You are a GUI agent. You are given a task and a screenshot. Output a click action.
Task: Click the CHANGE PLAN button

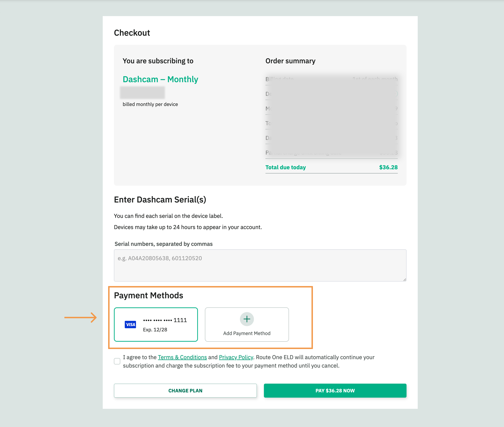point(185,390)
